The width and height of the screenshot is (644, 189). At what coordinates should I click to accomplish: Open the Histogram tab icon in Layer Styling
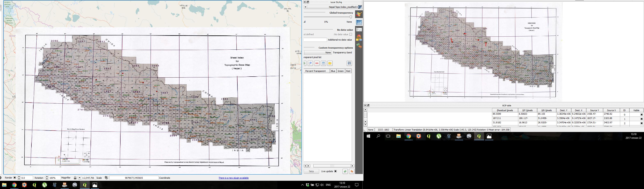point(359,30)
